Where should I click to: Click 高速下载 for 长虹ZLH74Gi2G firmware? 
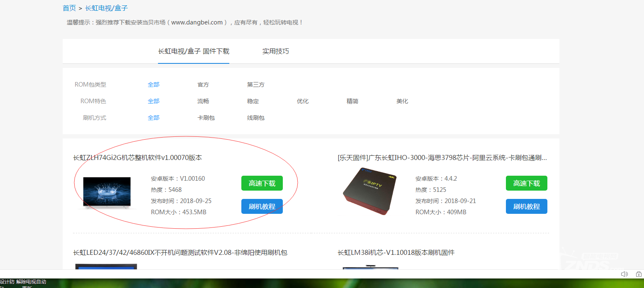(262, 183)
